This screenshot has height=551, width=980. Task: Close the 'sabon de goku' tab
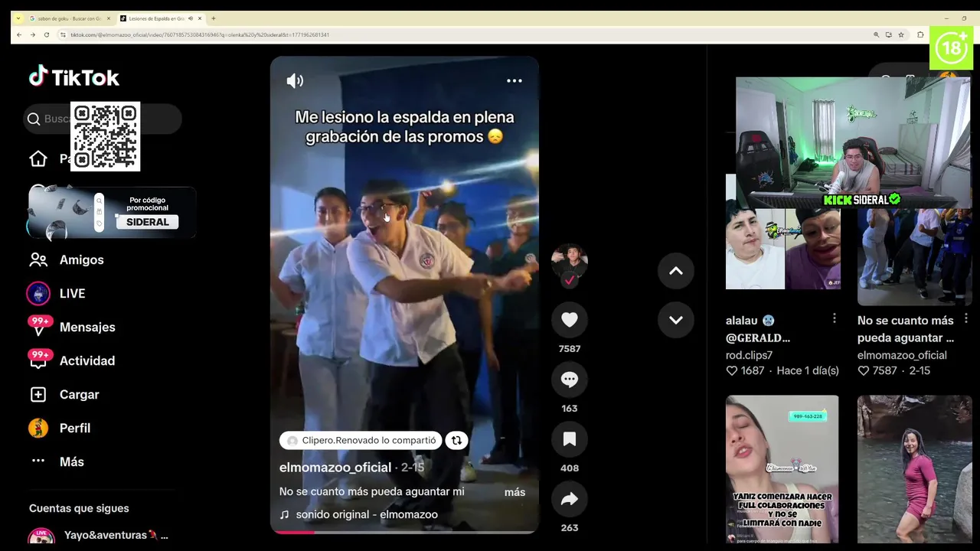pyautogui.click(x=108, y=18)
